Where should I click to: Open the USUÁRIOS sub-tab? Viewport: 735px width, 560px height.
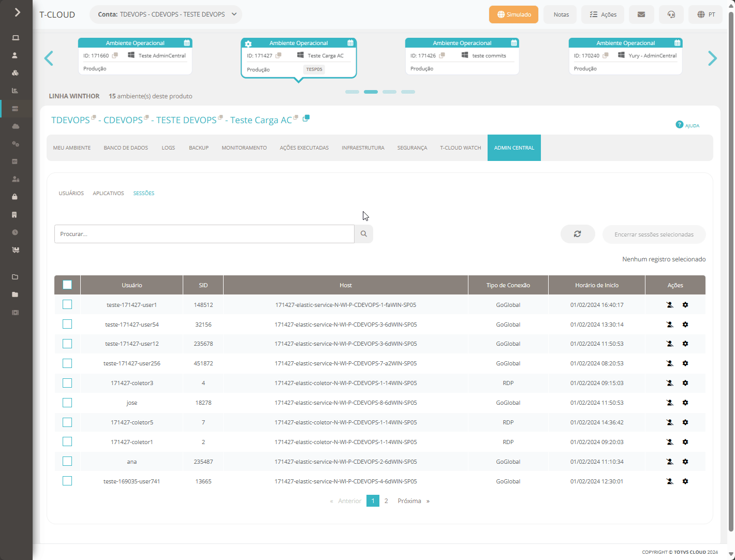(x=71, y=193)
